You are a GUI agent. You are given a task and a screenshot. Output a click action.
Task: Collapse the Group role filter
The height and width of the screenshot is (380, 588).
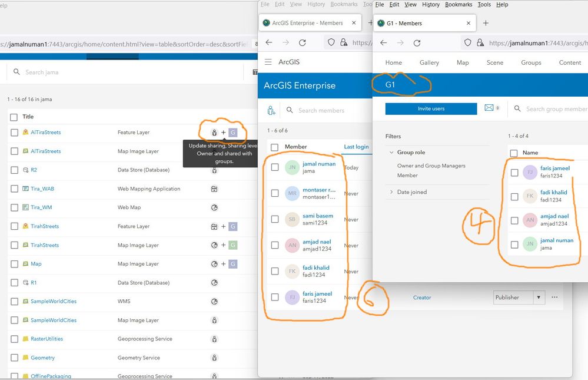tap(391, 153)
